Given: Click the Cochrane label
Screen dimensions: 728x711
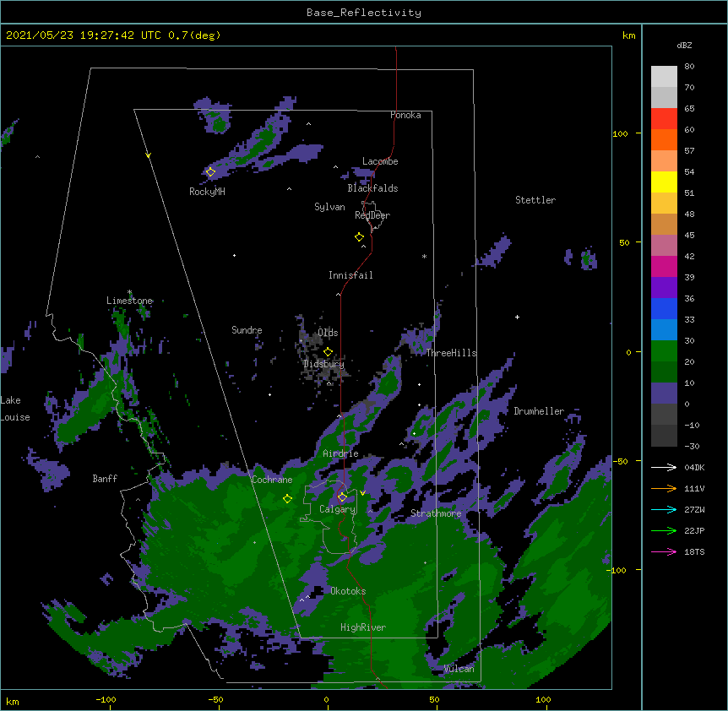Looking at the screenshot, I should point(272,480).
